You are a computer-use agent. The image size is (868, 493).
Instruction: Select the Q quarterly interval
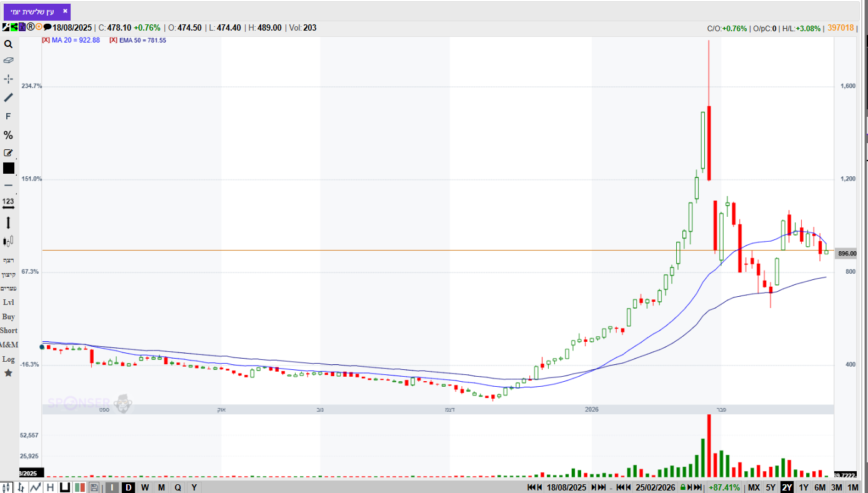(x=177, y=487)
